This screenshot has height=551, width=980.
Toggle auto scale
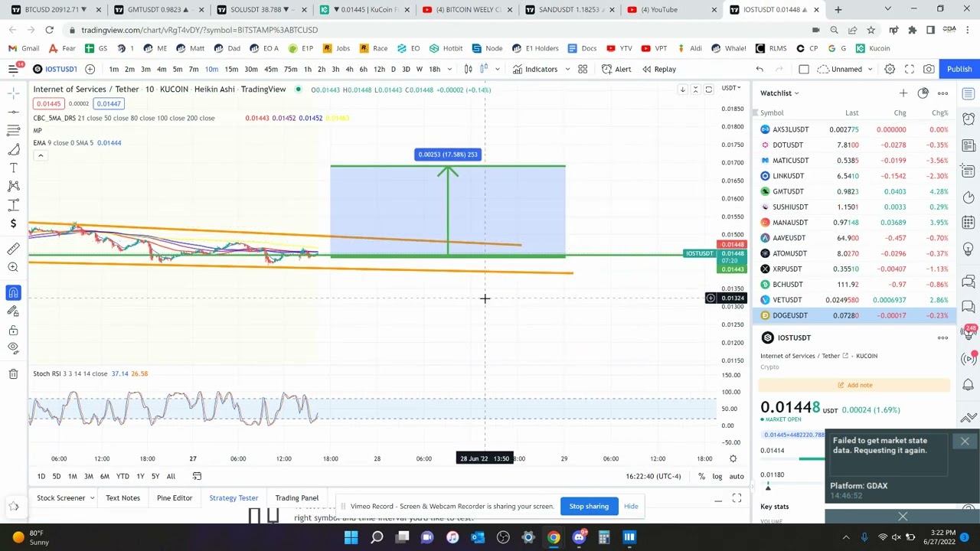[737, 476]
